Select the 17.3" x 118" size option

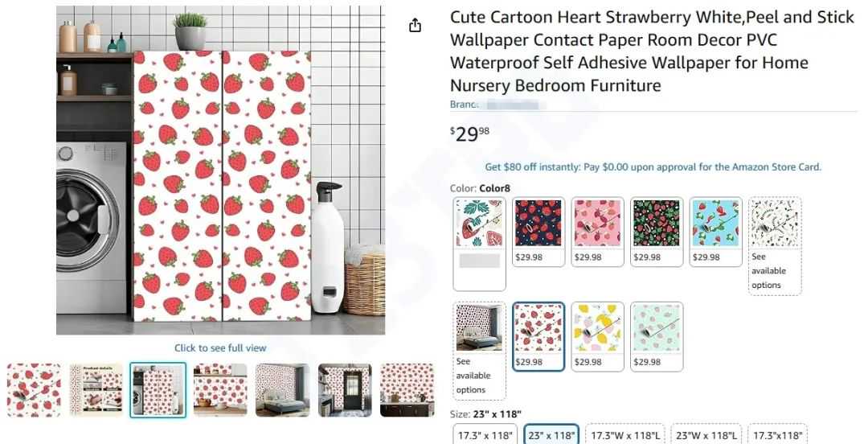coord(485,435)
